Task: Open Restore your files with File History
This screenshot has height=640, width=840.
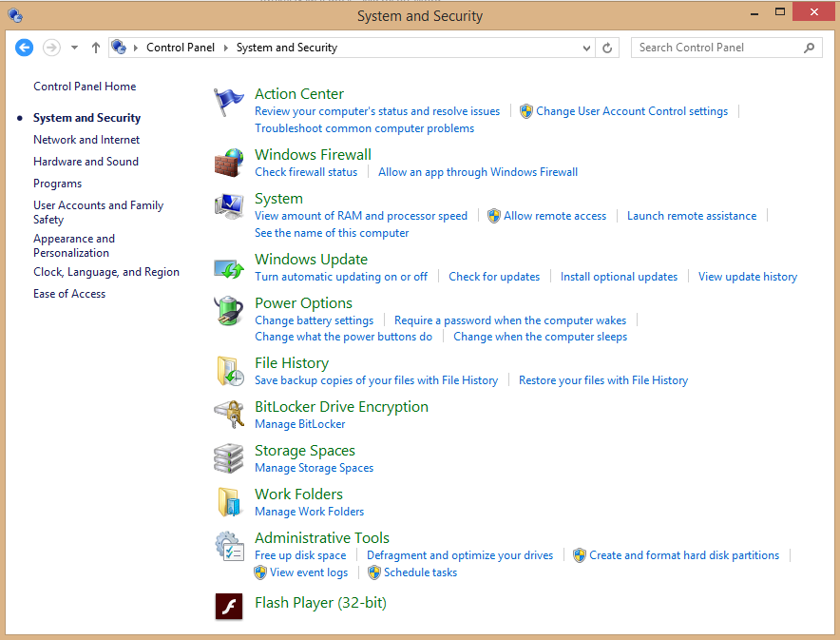Action: tap(603, 380)
